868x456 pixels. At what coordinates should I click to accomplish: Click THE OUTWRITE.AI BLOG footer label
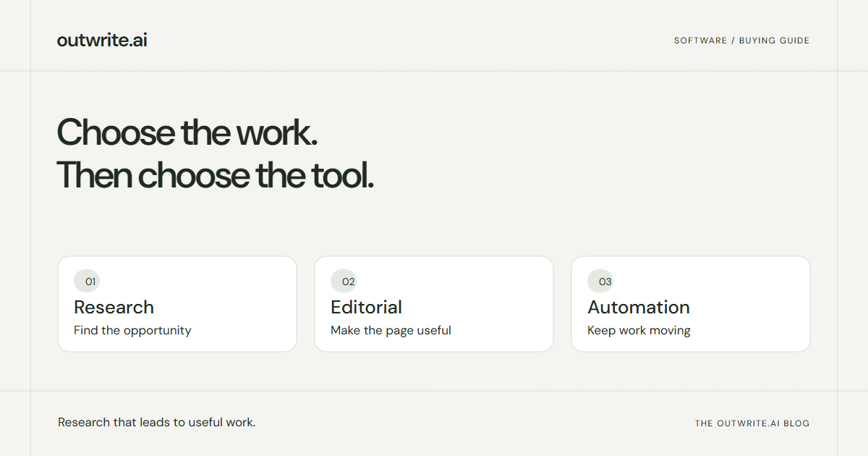[x=752, y=423]
